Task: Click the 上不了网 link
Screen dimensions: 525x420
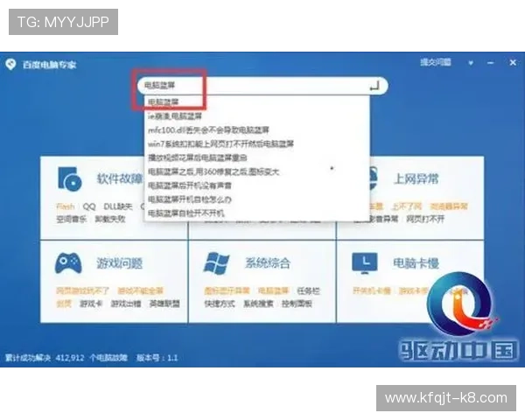Action: coord(407,206)
